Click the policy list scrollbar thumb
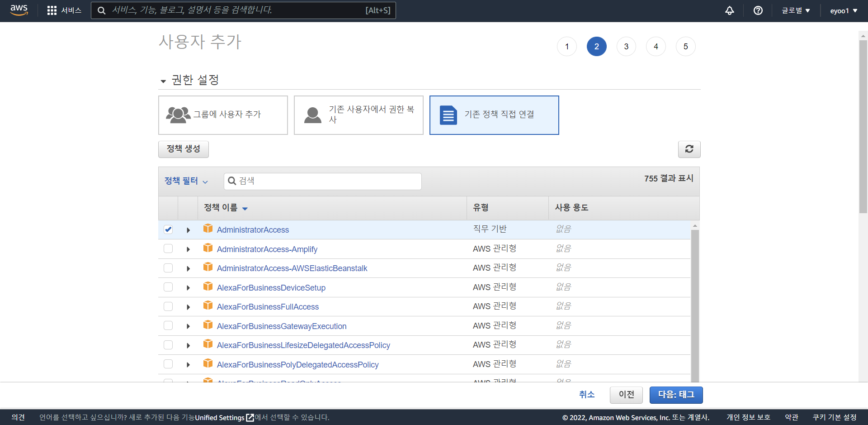Screen dimensions: 868x425 tap(695, 306)
